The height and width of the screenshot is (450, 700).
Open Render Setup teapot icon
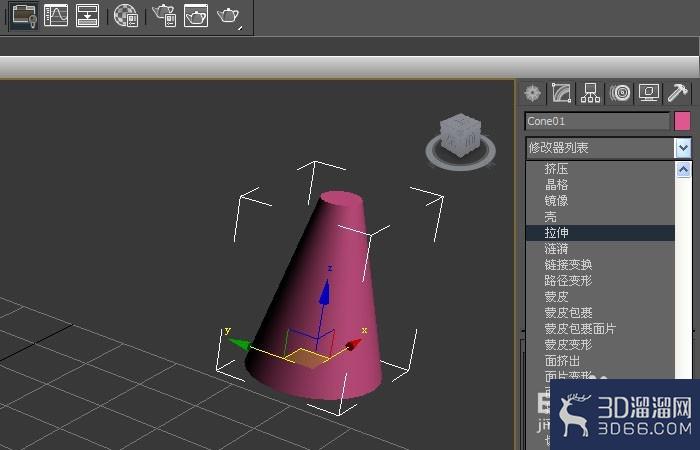click(164, 16)
